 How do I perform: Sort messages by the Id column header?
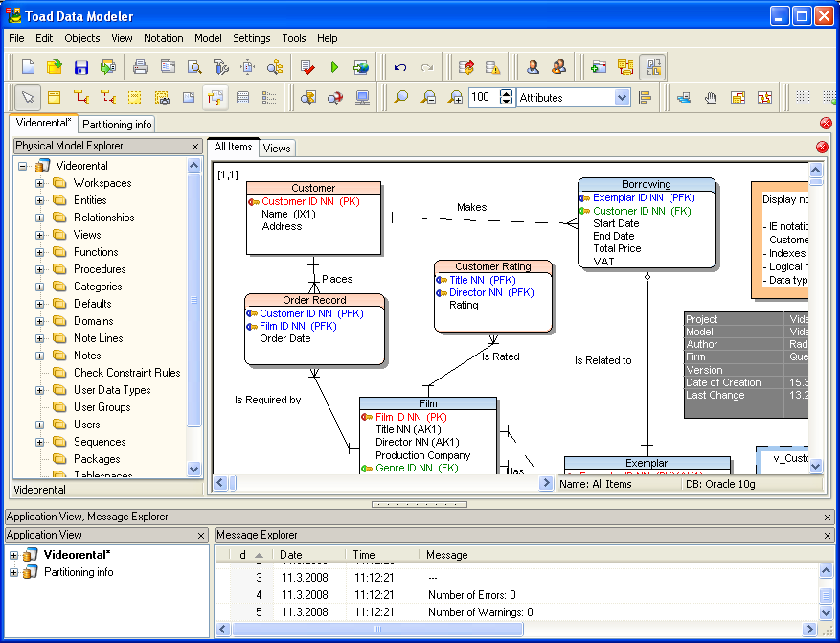[250, 555]
